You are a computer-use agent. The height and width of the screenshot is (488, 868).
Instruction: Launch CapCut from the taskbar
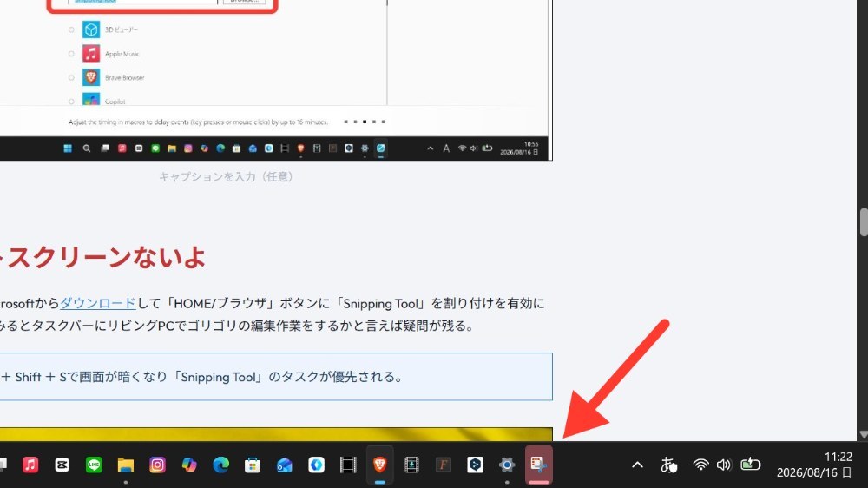[x=62, y=465]
